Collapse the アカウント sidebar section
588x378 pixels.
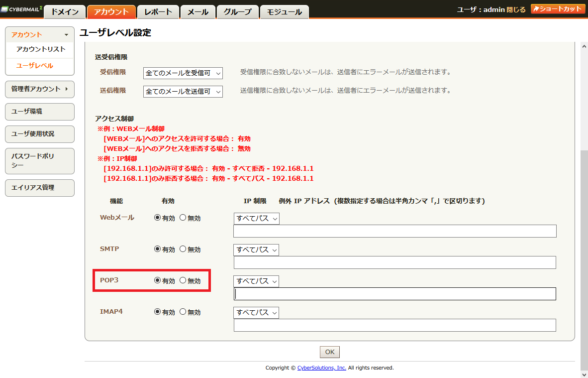click(40, 34)
